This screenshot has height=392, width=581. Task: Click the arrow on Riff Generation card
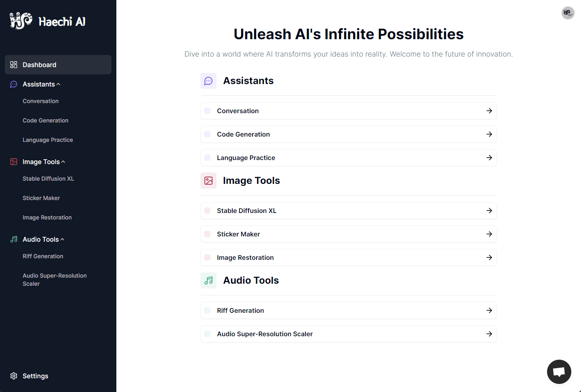coord(489,310)
